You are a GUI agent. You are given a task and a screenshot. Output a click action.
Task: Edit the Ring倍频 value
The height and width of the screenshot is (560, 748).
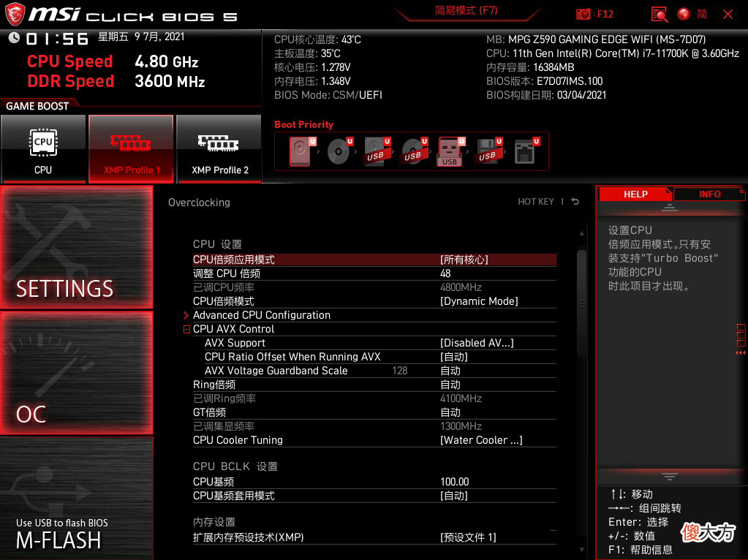[x=450, y=385]
